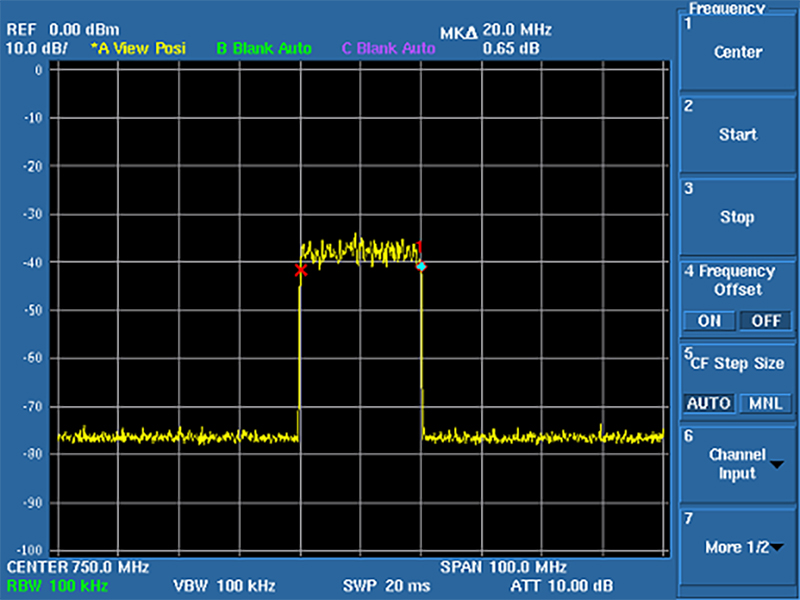Click the 10.0 dB/ scale readout
This screenshot has width=800, height=600.
coord(37,49)
